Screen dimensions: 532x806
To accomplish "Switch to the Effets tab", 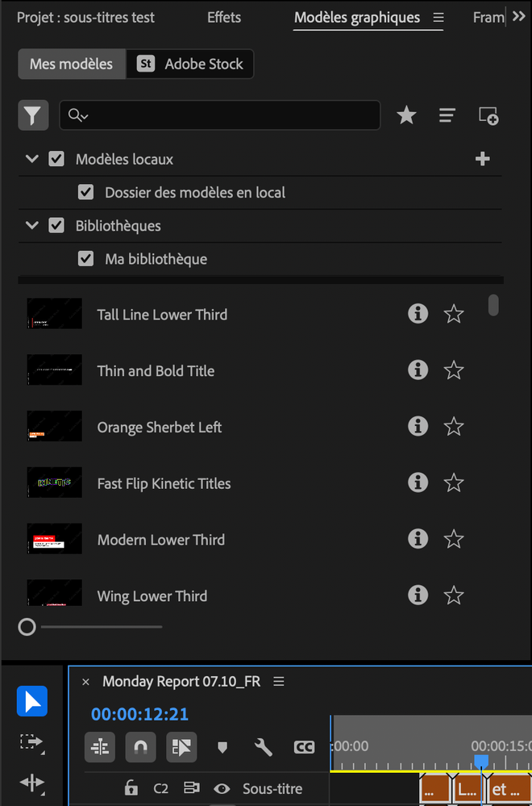I will point(224,18).
